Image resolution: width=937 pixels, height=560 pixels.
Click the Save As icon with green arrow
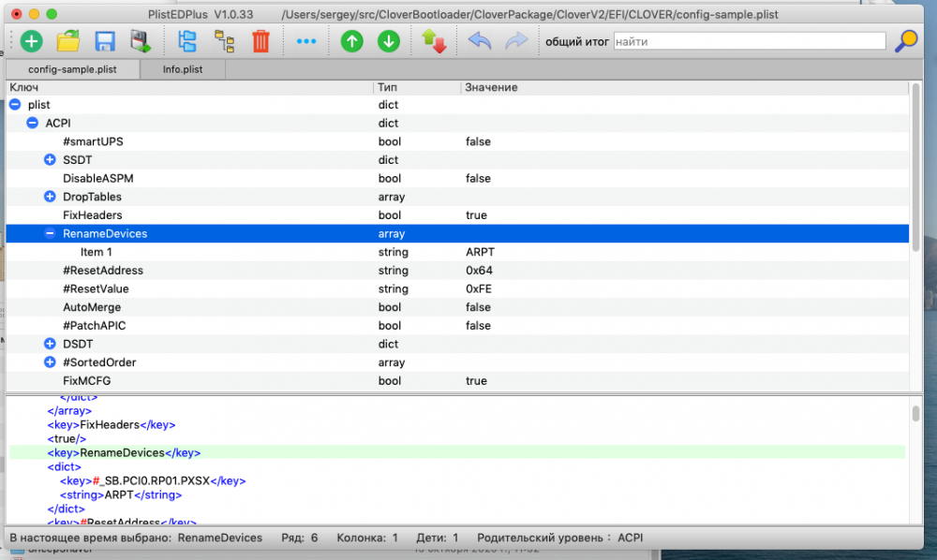pos(141,41)
